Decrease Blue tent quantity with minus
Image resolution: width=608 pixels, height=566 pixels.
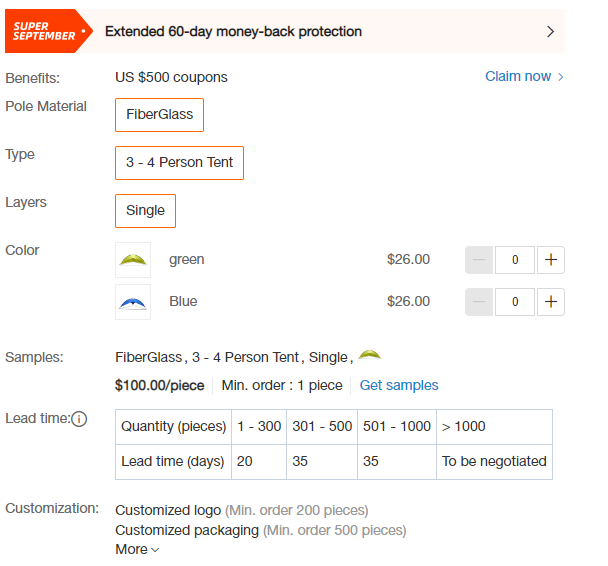(x=479, y=302)
